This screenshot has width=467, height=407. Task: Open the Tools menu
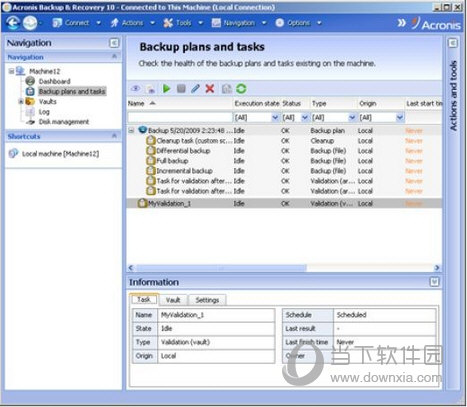click(183, 23)
